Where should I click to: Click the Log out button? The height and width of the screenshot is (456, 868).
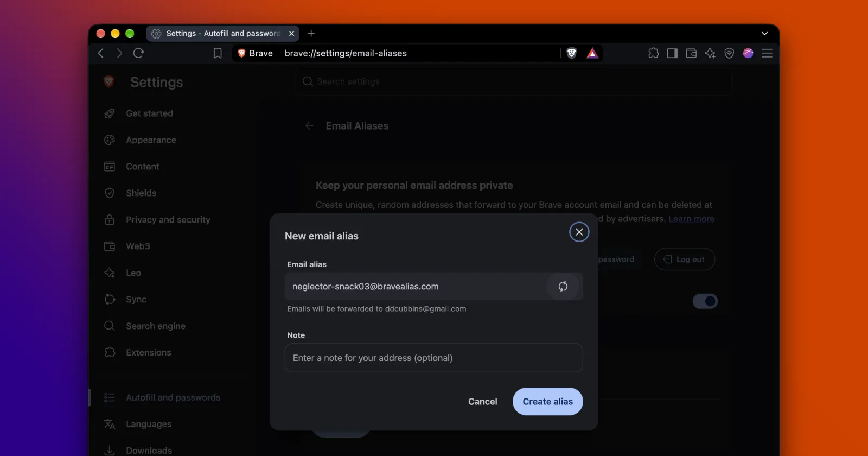pyautogui.click(x=684, y=259)
